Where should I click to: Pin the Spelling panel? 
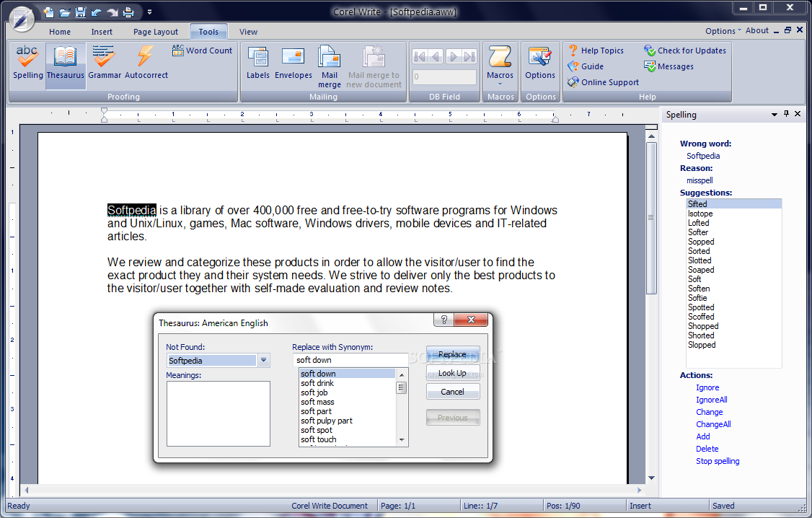786,114
